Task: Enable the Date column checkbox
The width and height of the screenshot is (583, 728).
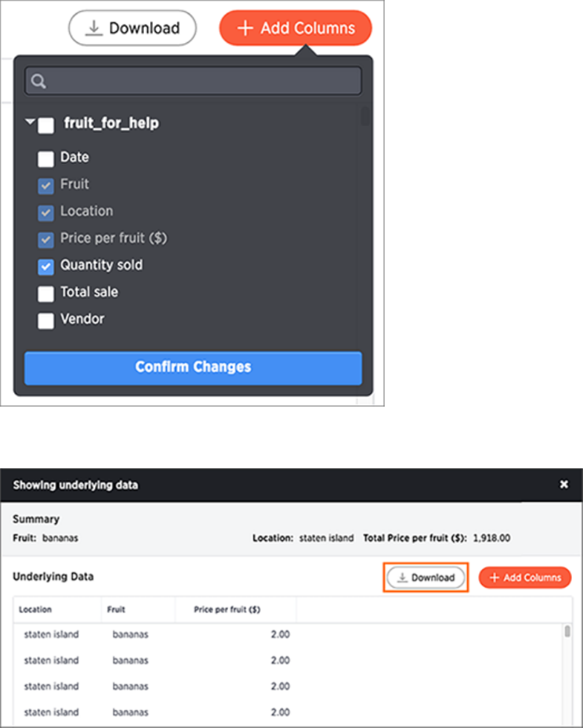Action: coord(45,159)
